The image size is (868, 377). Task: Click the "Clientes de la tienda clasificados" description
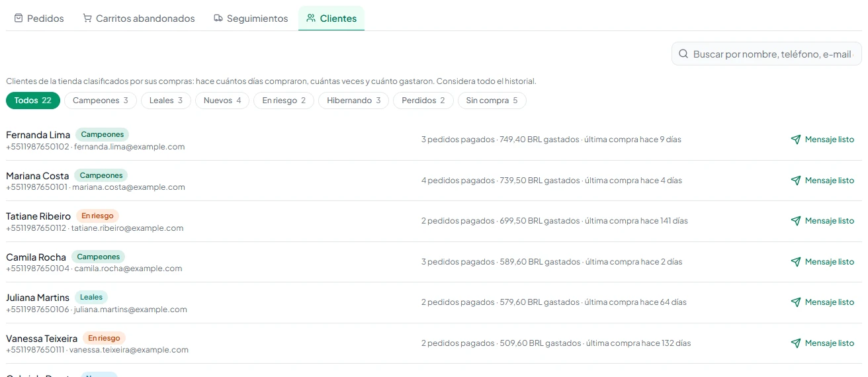tap(271, 81)
